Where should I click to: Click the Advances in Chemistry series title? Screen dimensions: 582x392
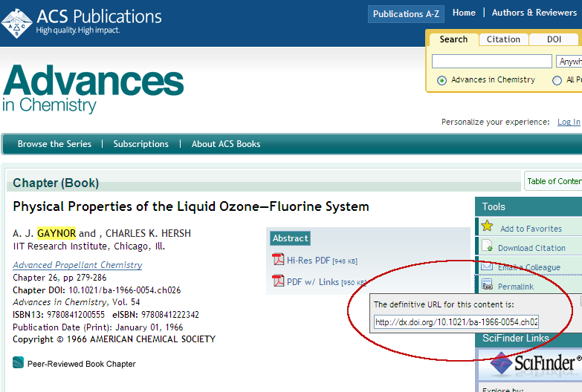pyautogui.click(x=93, y=89)
